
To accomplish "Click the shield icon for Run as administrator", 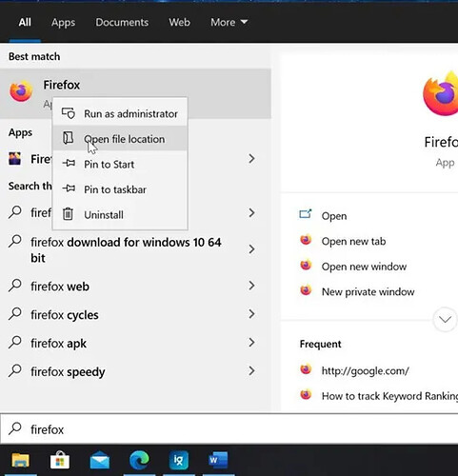I will click(69, 113).
